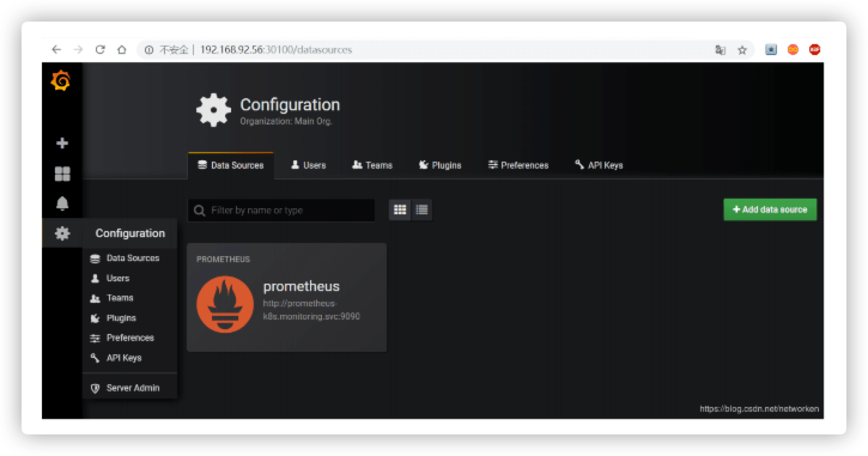Viewport: 868px width, 456px height.
Task: Reload the page with the refresh icon
Action: pyautogui.click(x=100, y=50)
